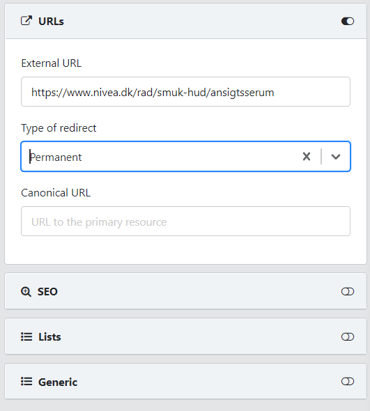The height and width of the screenshot is (411, 370).
Task: Expand the Lists section header
Action: (185, 336)
